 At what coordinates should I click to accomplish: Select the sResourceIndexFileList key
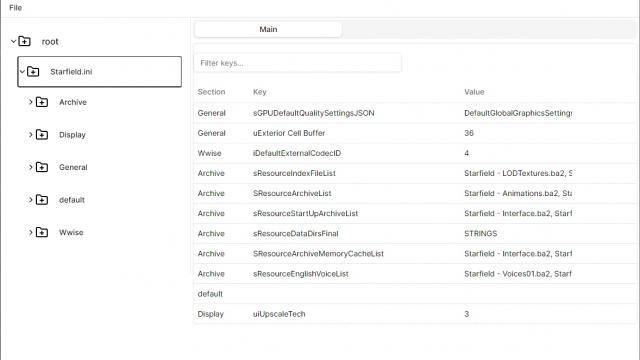[x=294, y=173]
